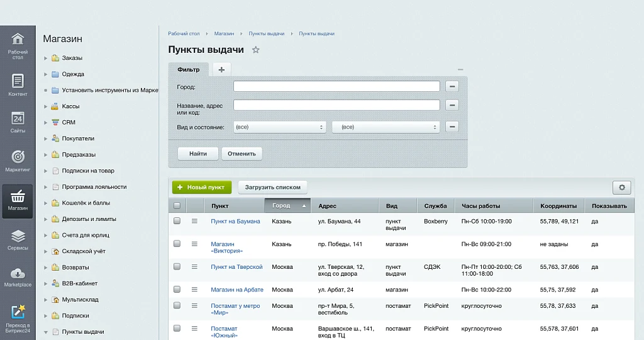
Task: Check the Магазин «Виктория» row
Action: (177, 244)
